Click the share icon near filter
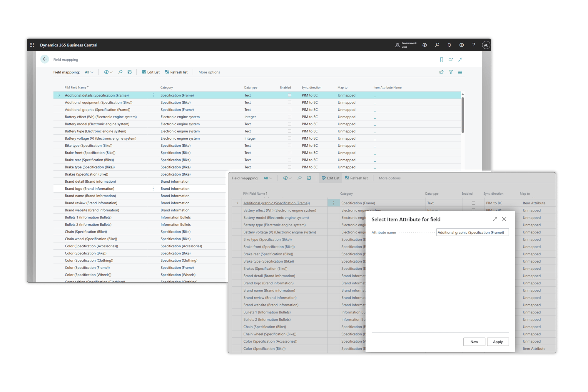This screenshot has width=588, height=392. click(441, 72)
